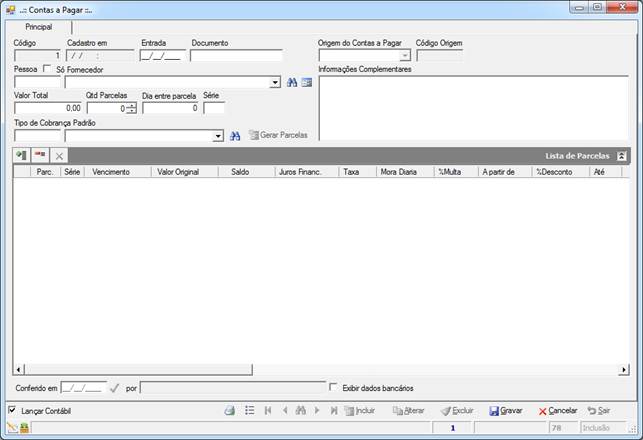This screenshot has width=643, height=440.
Task: Click the Excluir button
Action: [x=457, y=410]
